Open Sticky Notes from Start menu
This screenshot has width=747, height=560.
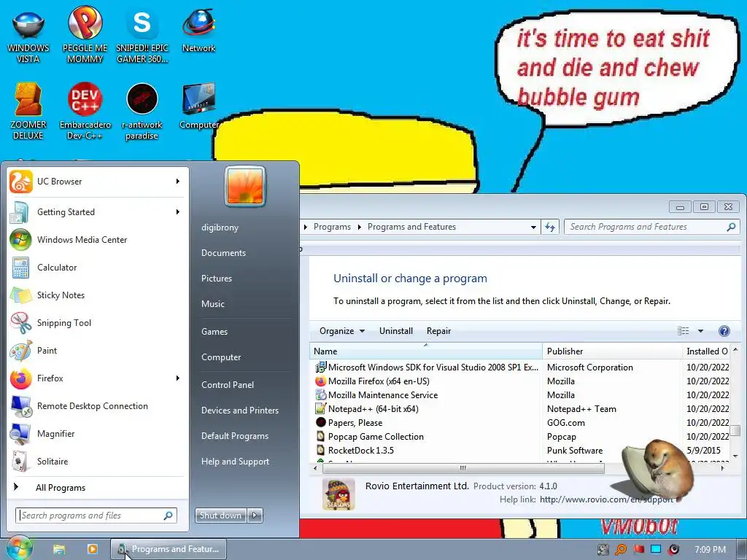click(x=96, y=295)
